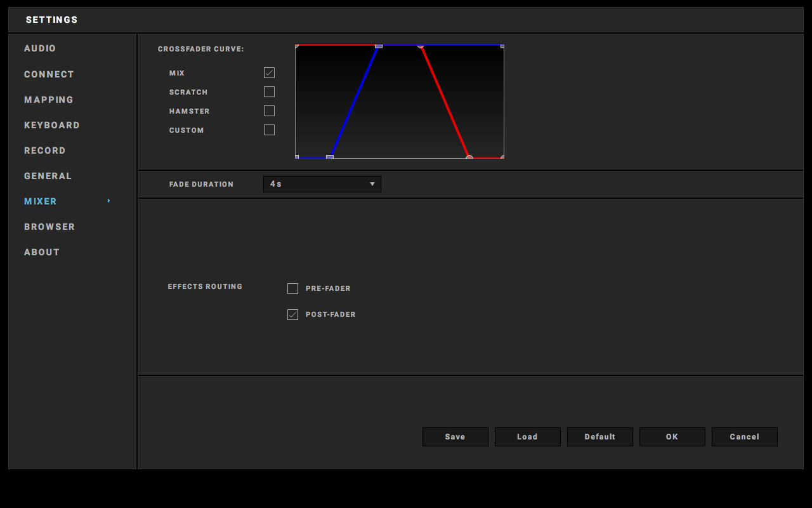Save the current mixer settings

click(x=455, y=436)
